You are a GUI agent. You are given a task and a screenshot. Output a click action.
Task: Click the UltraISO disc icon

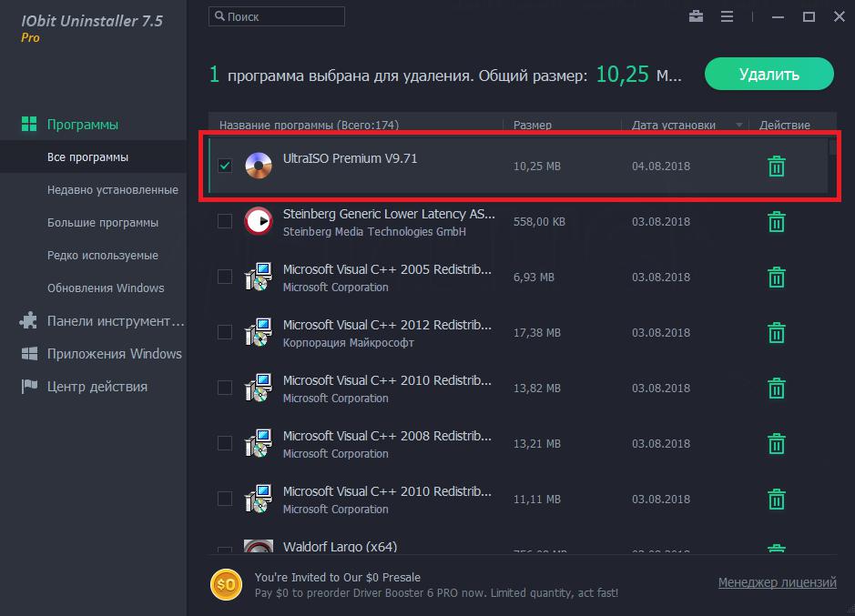[259, 166]
